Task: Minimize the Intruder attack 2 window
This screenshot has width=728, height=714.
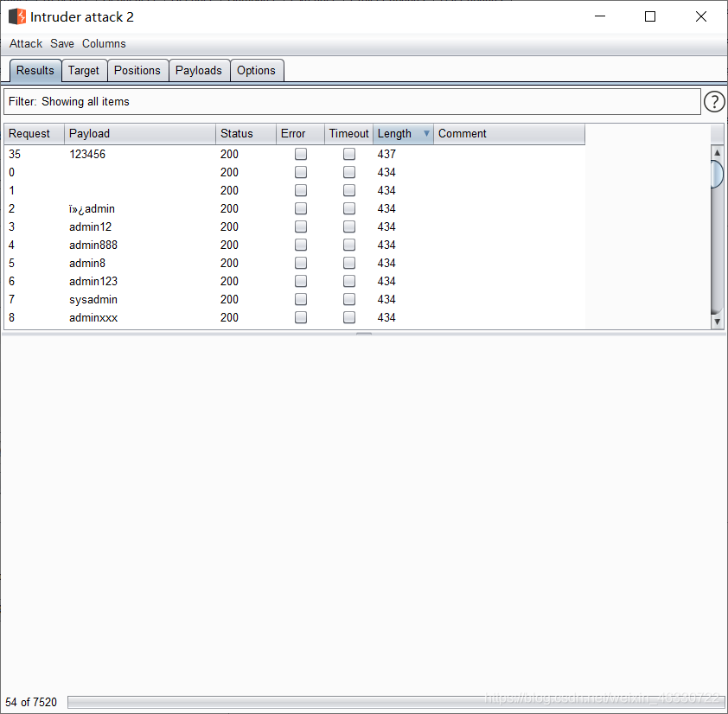Action: coord(600,16)
